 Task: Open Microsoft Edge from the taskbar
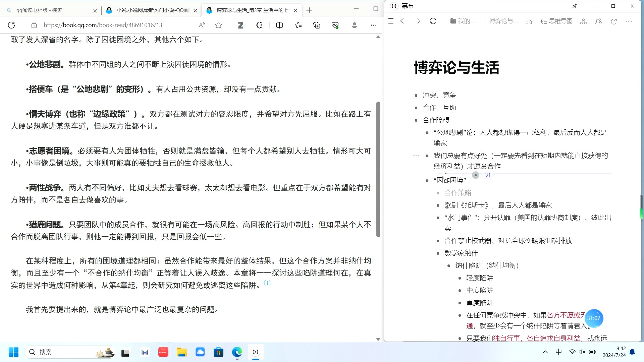tap(237, 352)
